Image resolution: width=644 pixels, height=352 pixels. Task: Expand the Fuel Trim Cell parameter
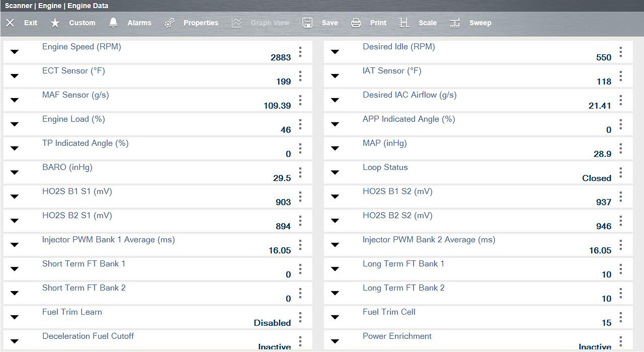(335, 317)
